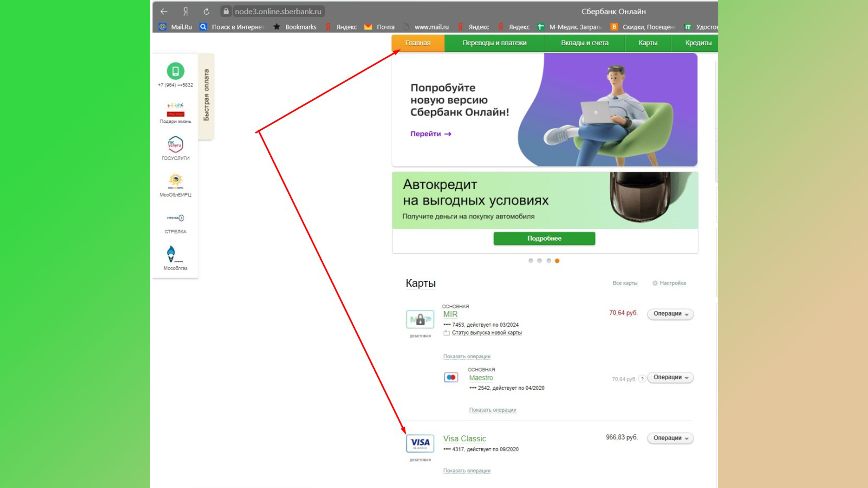Open the СТРЕЛКА quick payment

(x=175, y=224)
